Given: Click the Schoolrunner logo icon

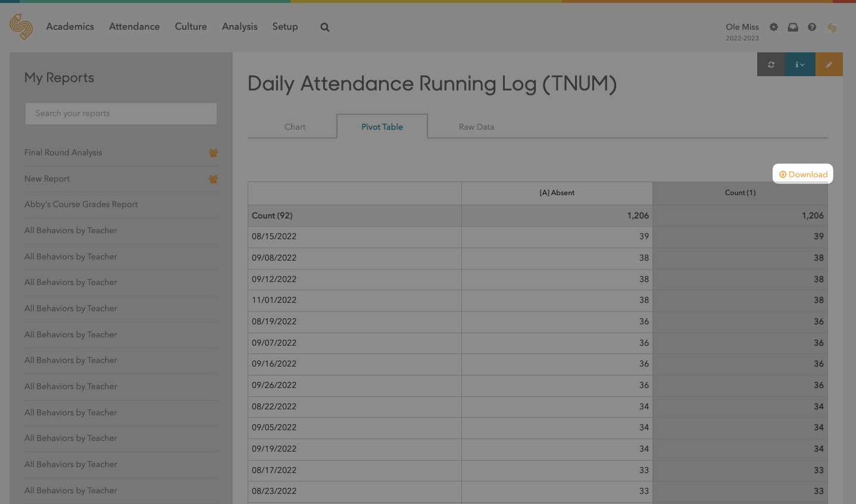Looking at the screenshot, I should point(21,27).
